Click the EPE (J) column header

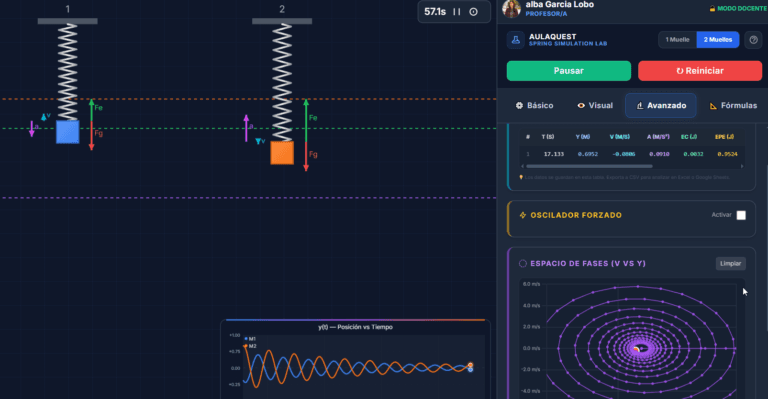(724, 137)
